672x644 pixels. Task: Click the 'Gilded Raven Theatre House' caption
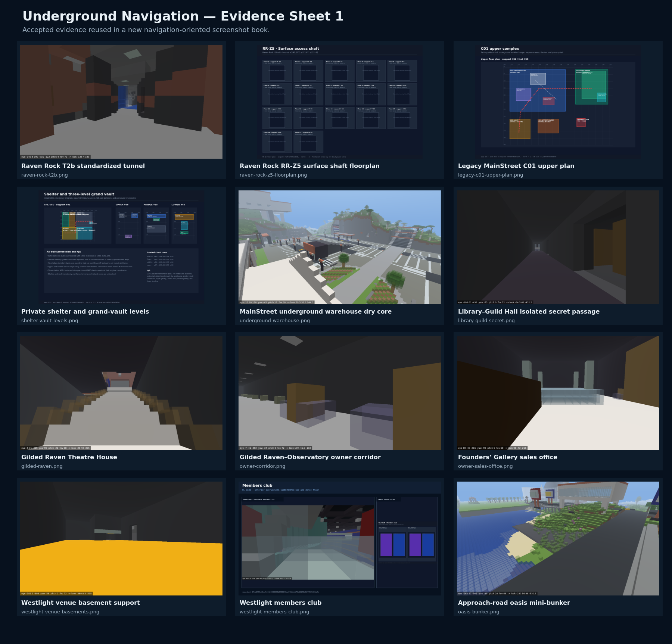pyautogui.click(x=69, y=457)
